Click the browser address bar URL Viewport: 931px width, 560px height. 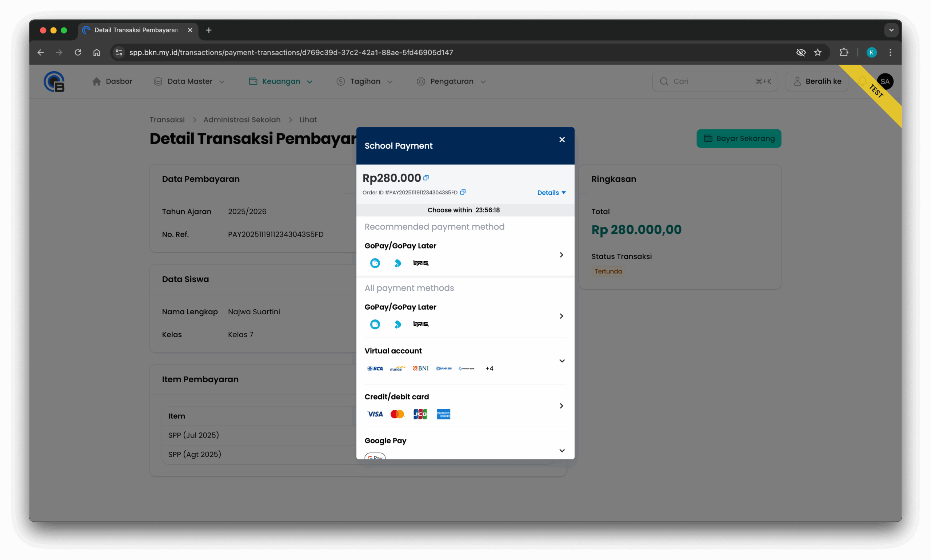[x=291, y=52]
